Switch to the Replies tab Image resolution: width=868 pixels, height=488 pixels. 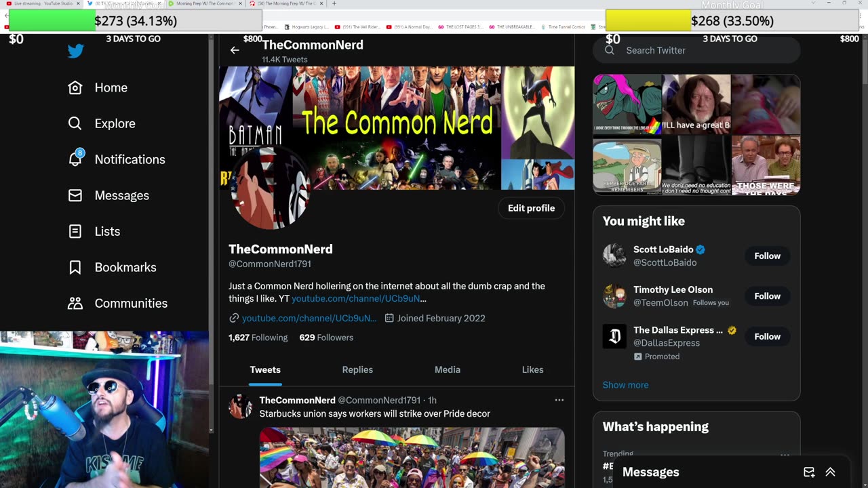coord(357,369)
